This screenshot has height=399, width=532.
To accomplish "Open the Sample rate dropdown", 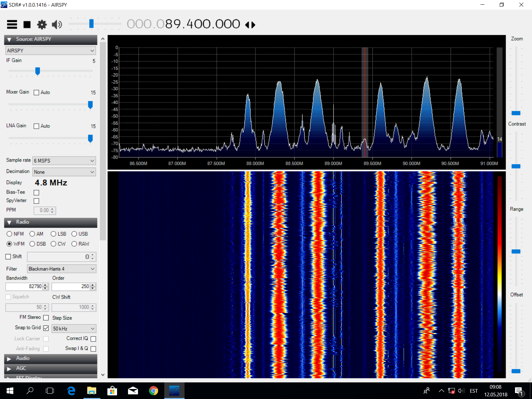I will tap(64, 161).
